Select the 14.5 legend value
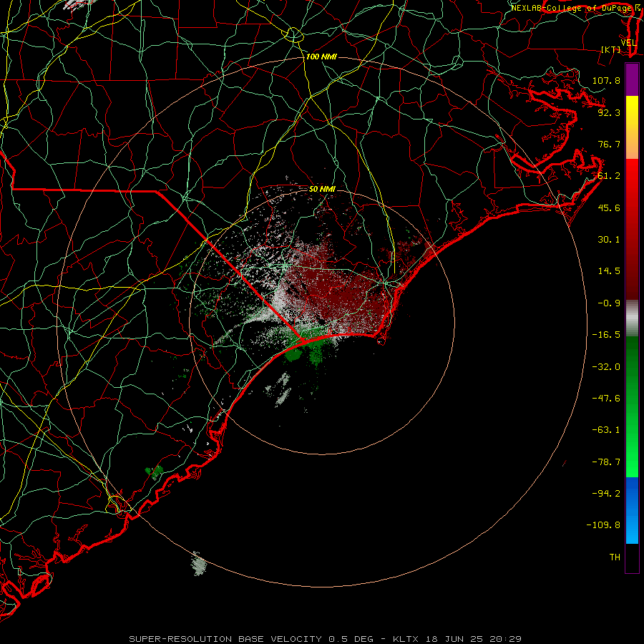The image size is (644, 644). (609, 271)
